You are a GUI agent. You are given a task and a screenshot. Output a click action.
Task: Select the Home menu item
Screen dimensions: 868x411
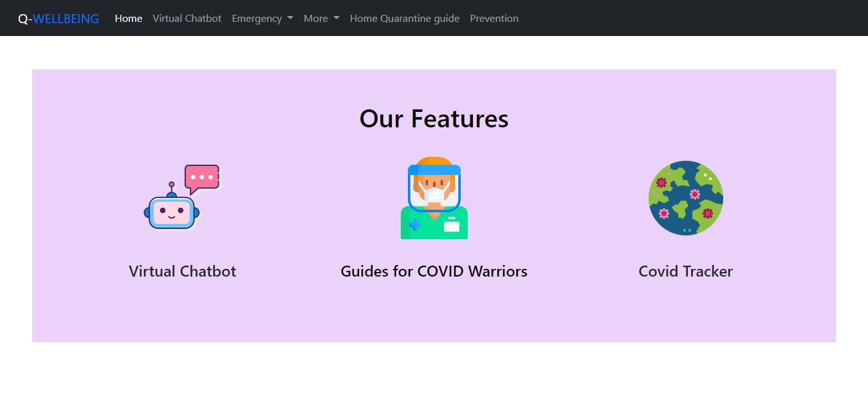tap(128, 19)
